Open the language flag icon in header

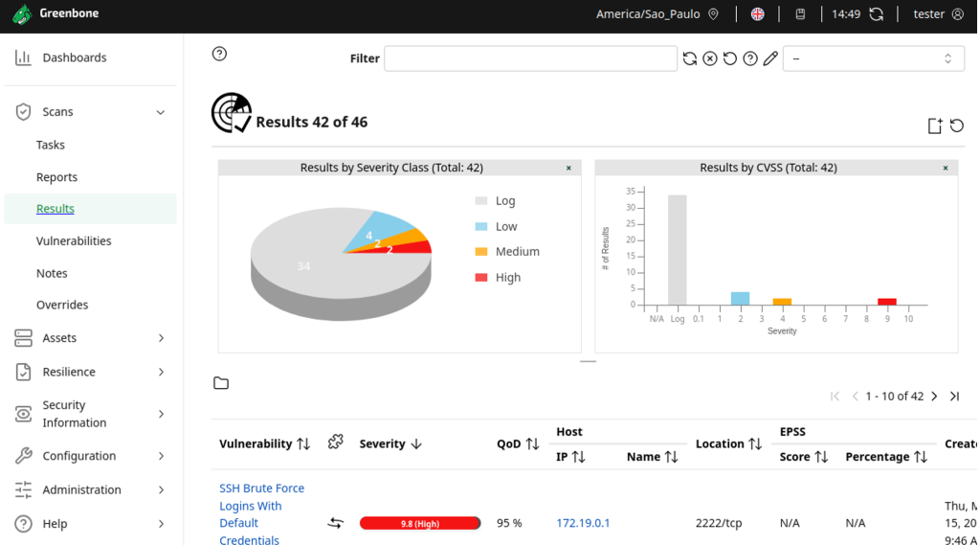(x=757, y=14)
